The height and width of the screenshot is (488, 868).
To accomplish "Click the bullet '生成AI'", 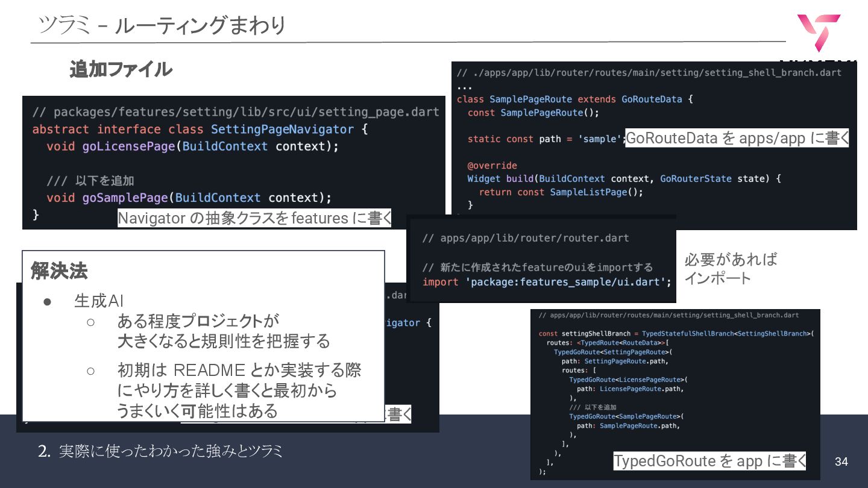I will [99, 301].
